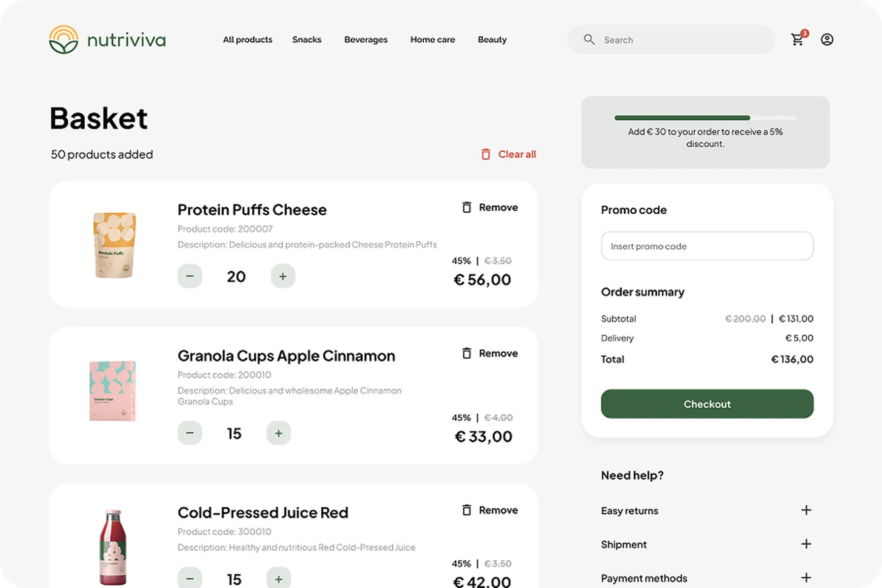
Task: Proceed with the Checkout button
Action: (707, 404)
